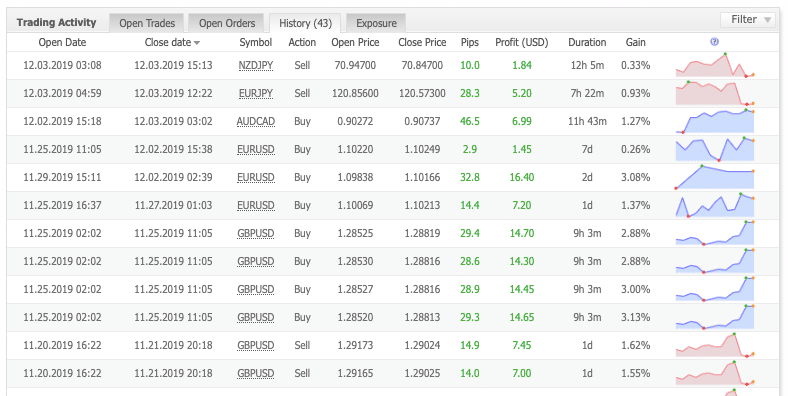Image resolution: width=788 pixels, height=396 pixels.
Task: Click open date 11.29.2019 15:11
Action: 62,177
